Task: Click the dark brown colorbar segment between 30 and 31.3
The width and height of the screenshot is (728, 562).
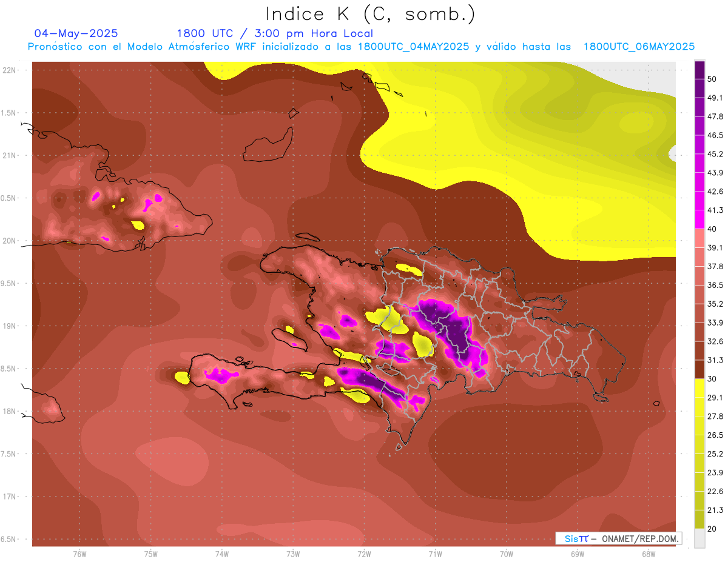Action: (x=699, y=369)
